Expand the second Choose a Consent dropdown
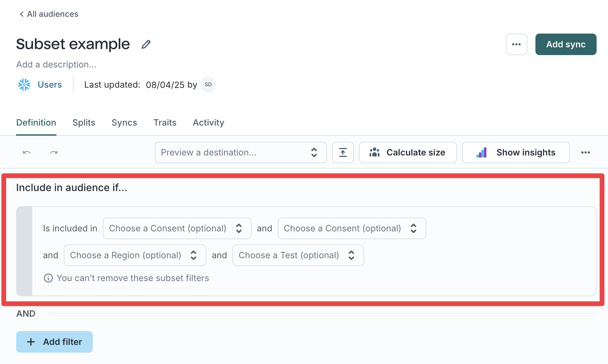Viewport: 608px width, 364px height. coord(352,228)
